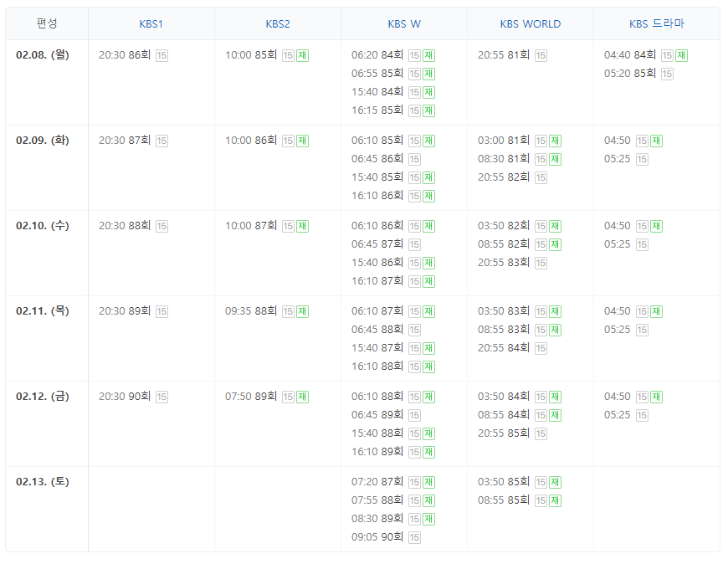The height and width of the screenshot is (564, 728).
Task: Click the 03:50 82회 KBS WORLD entry
Action: point(503,226)
